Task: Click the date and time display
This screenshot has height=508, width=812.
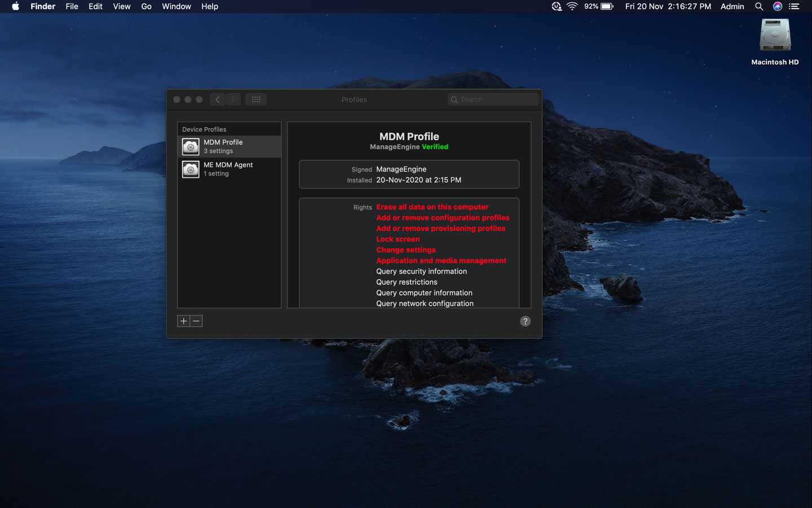Action: [668, 7]
